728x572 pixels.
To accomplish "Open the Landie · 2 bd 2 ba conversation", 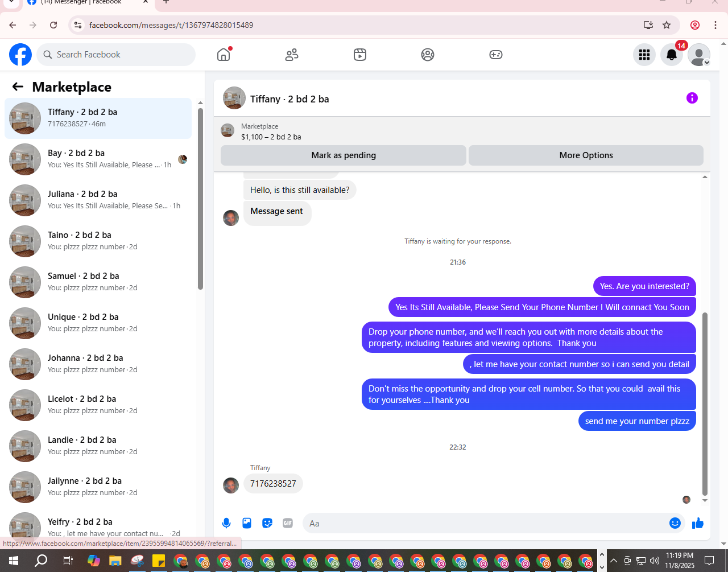I will (x=98, y=446).
